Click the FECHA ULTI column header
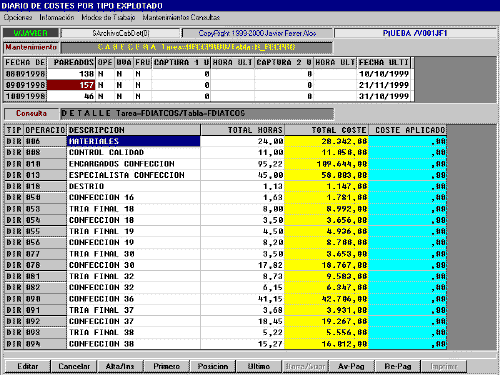The width and height of the screenshot is (500, 375). [x=384, y=63]
